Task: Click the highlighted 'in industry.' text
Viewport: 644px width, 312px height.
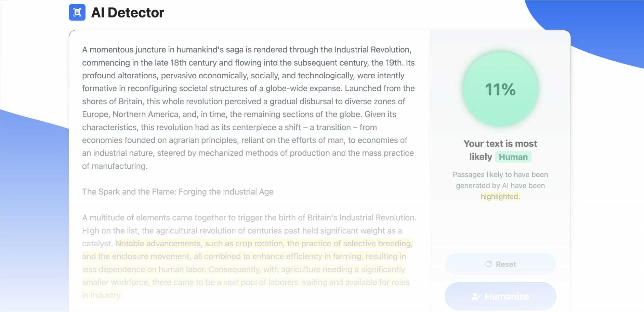Action: 102,296
